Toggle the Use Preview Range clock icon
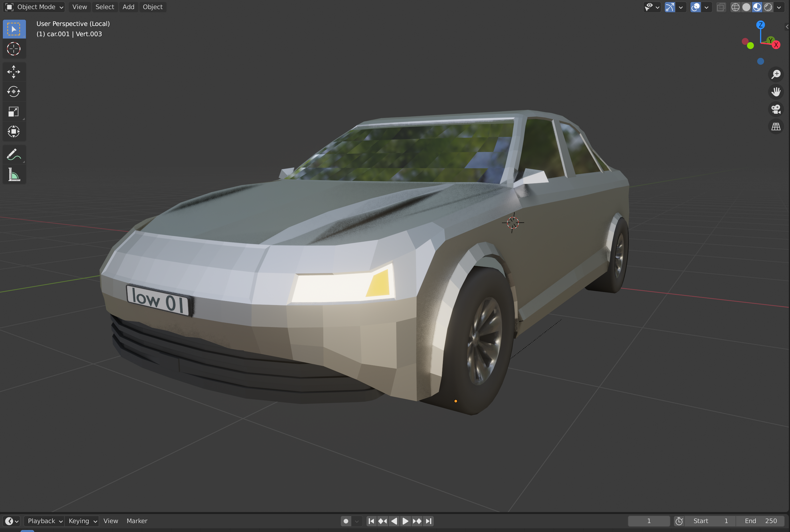 point(679,521)
